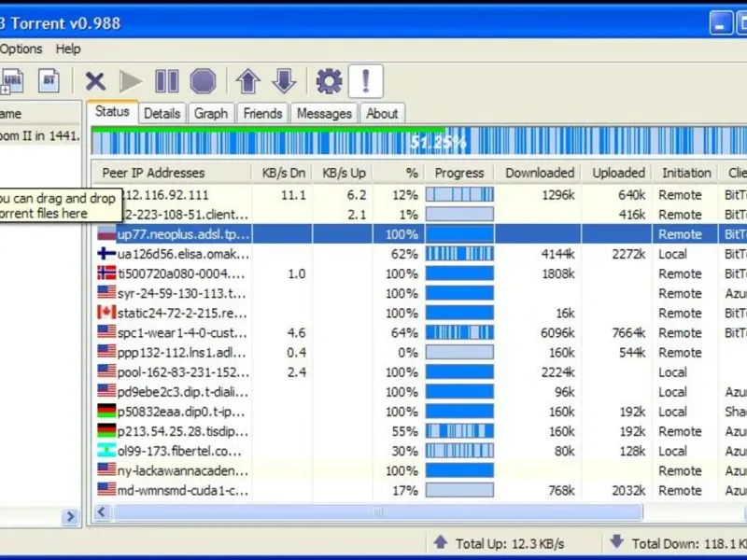Click the progress bar in the ua126d56.elisa.omak row

(459, 254)
